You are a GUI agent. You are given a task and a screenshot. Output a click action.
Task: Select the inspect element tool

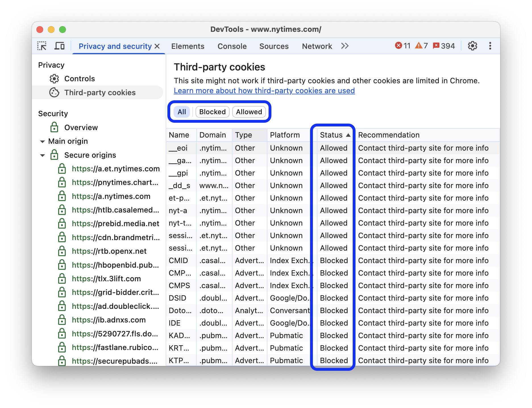(x=42, y=46)
